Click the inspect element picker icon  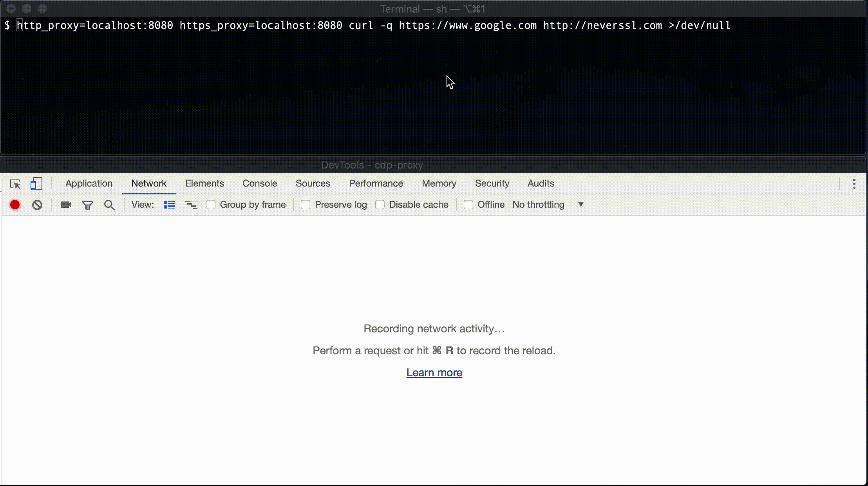point(15,184)
